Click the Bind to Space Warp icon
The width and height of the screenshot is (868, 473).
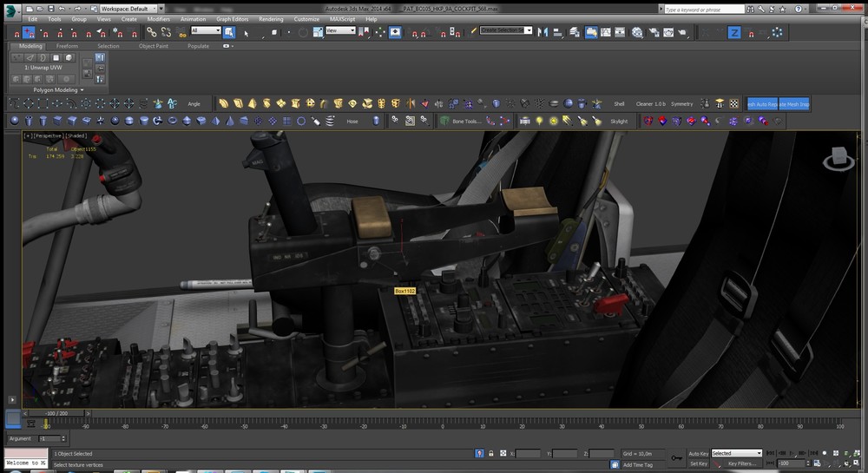179,32
